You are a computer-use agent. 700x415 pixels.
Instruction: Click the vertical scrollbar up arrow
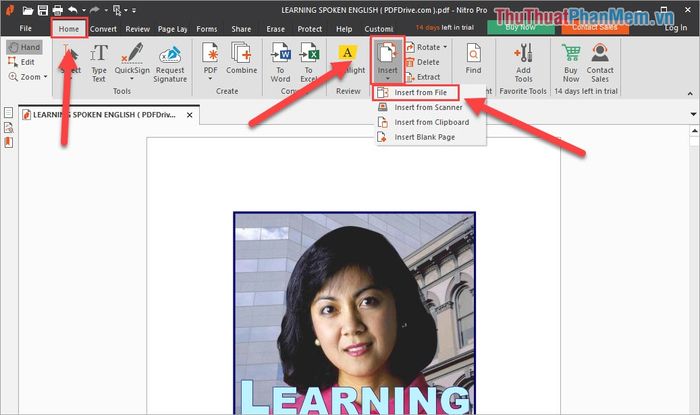(x=694, y=130)
